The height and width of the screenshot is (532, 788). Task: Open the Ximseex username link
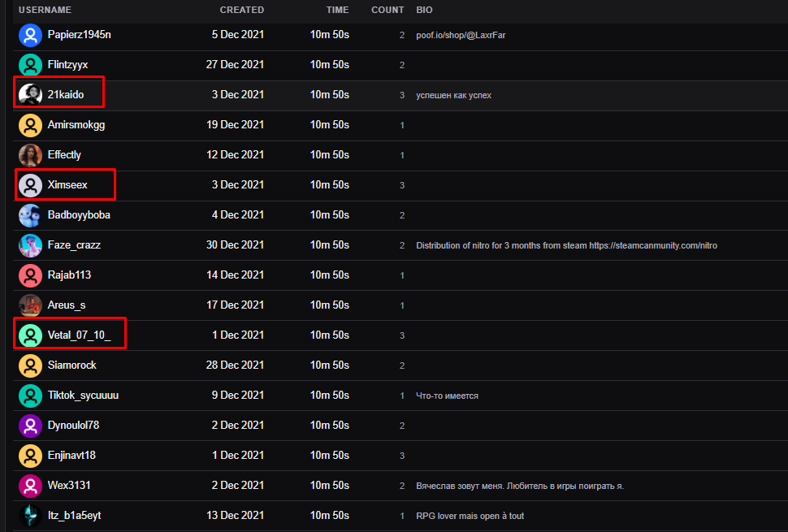(67, 185)
